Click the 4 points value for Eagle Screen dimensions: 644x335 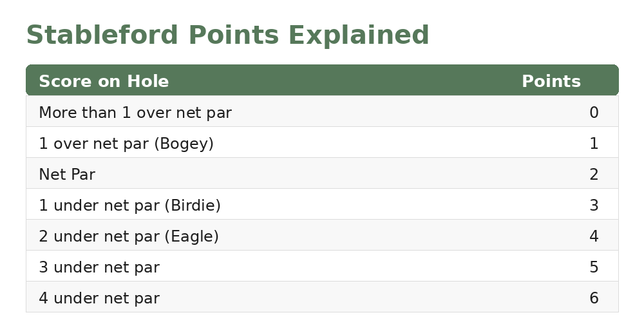coord(594,236)
